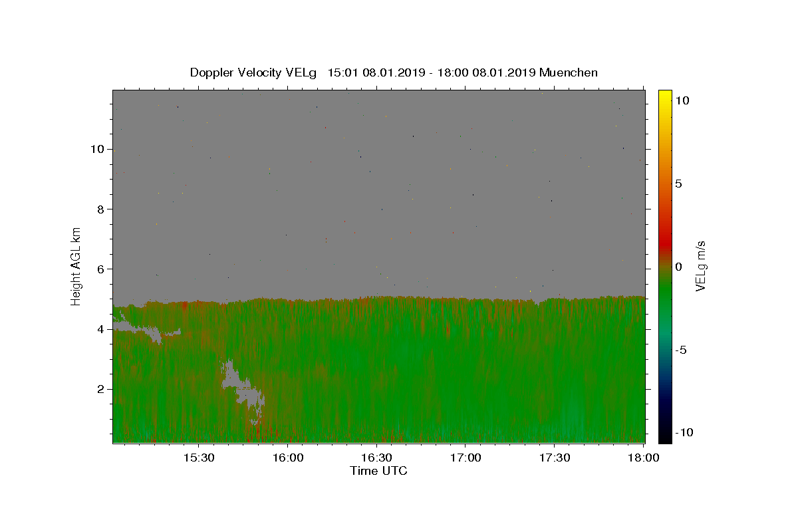Click the black bottom of the colorbar
Viewport: 798px width, 532px height.
tap(664, 434)
